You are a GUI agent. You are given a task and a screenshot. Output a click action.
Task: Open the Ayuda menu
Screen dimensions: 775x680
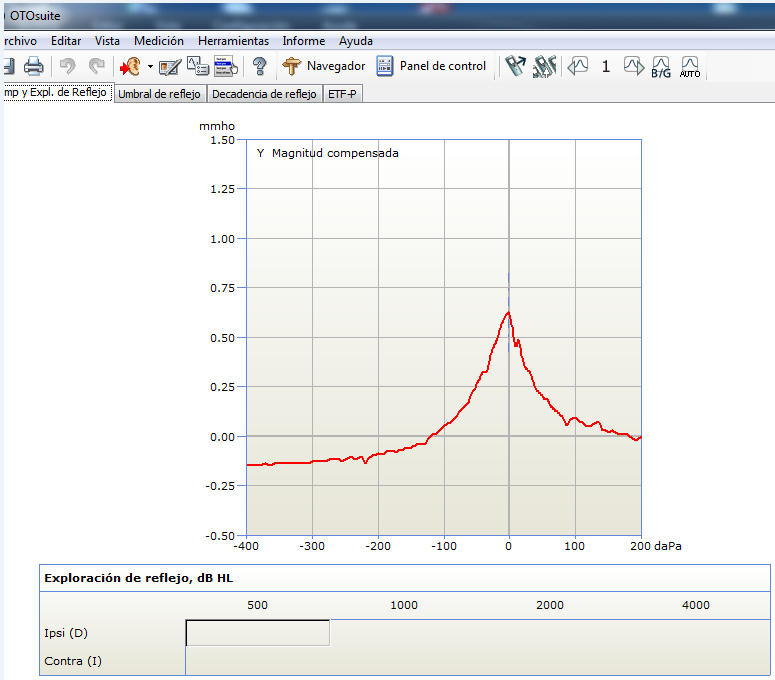tap(355, 41)
